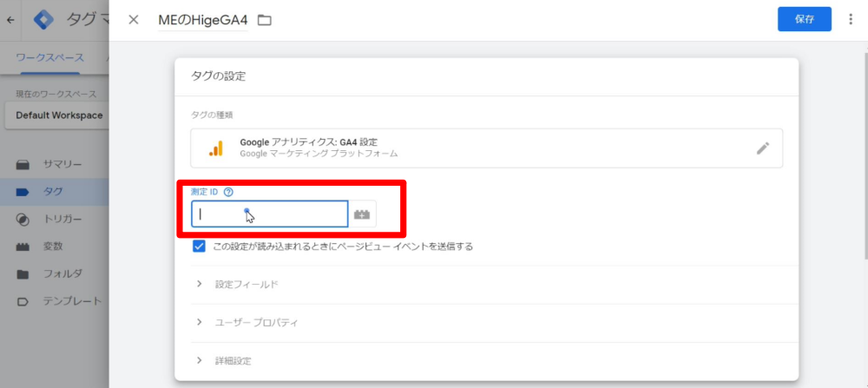
Task: Click the 変数 sidebar icon
Action: pyautogui.click(x=23, y=247)
